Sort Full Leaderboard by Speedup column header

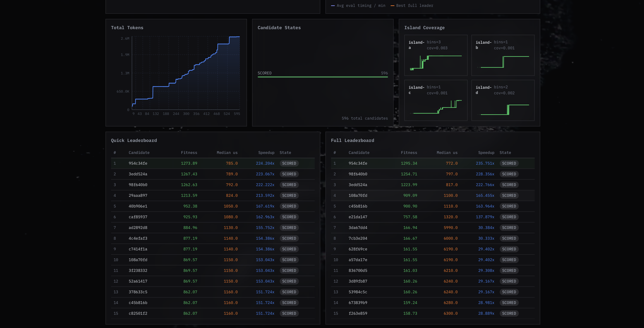(486, 152)
